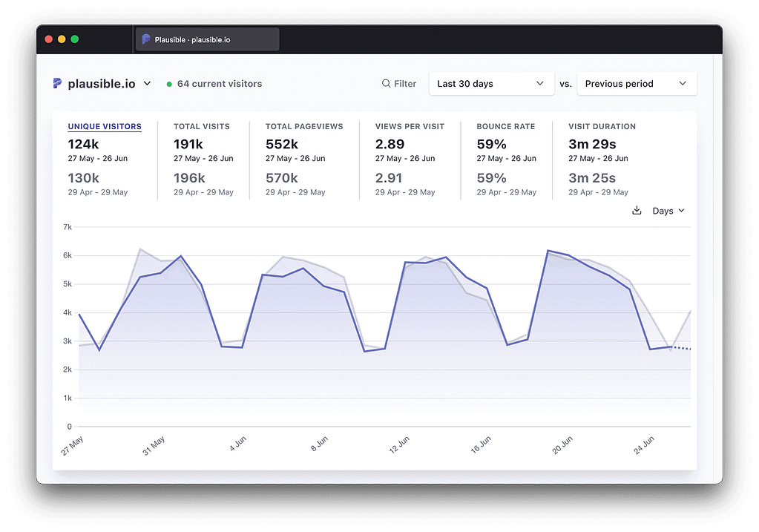Switch to the Total Visits metric
The width and height of the screenshot is (759, 532).
pyautogui.click(x=202, y=127)
